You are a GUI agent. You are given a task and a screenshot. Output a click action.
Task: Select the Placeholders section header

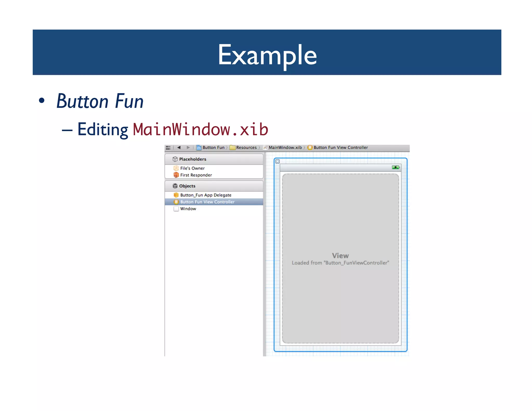(x=214, y=159)
